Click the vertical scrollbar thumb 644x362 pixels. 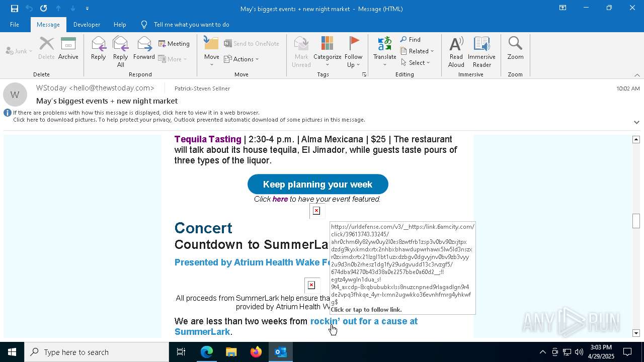(636, 221)
